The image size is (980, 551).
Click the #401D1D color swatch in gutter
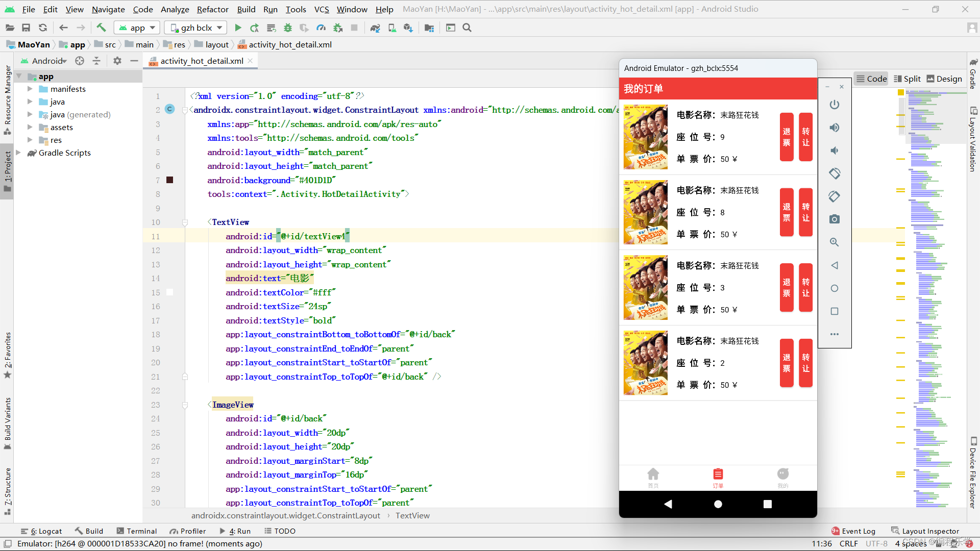[170, 180]
